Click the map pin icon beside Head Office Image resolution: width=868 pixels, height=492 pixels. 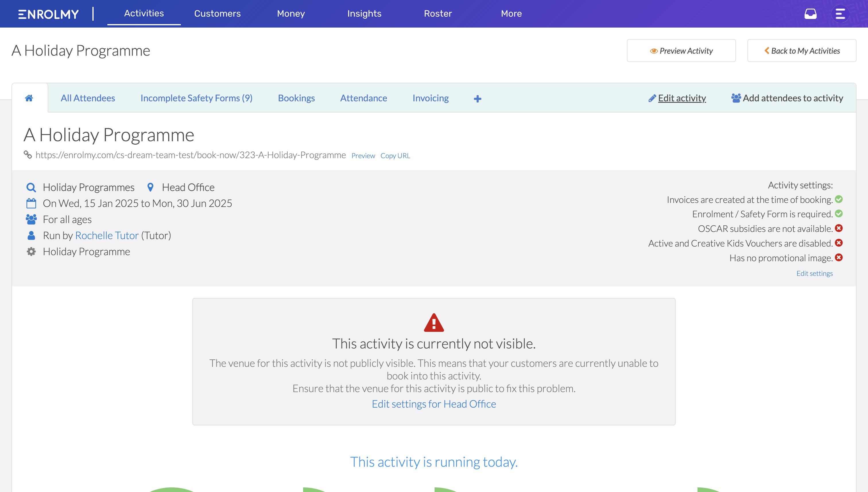[x=150, y=187]
